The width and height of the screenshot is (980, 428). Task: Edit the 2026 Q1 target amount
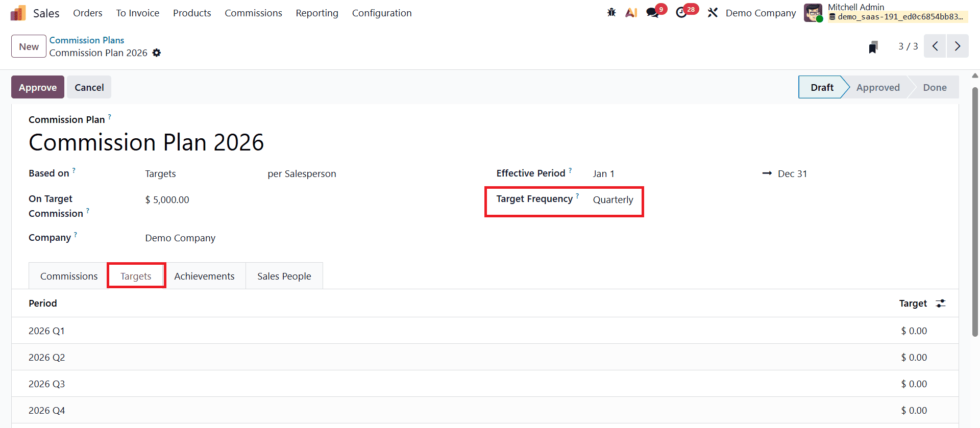point(914,331)
